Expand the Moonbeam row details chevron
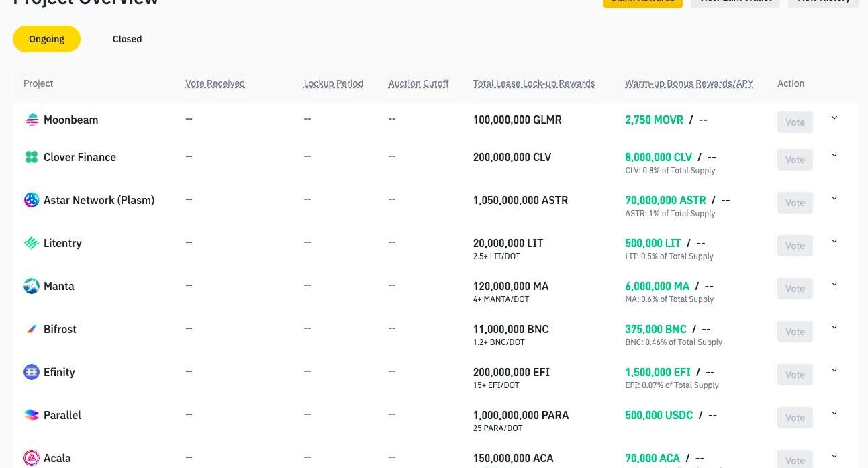The width and height of the screenshot is (868, 468). [834, 118]
